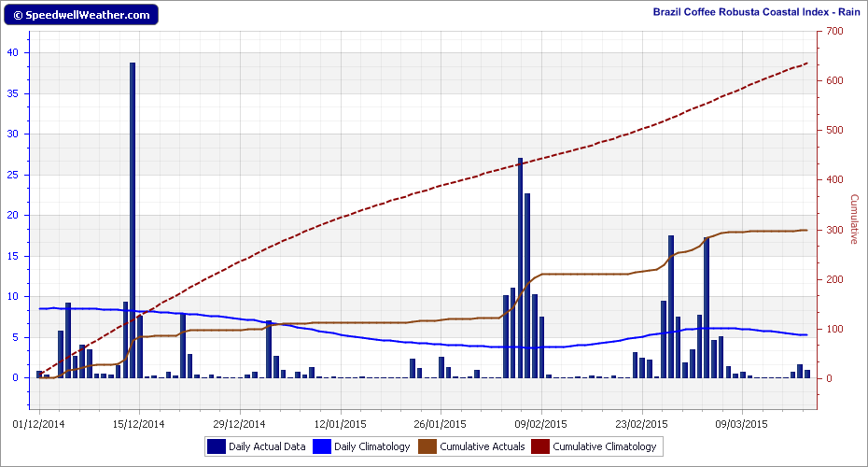This screenshot has width=868, height=467.
Task: Click the Cumulative Climatology legend swatch
Action: [540, 446]
